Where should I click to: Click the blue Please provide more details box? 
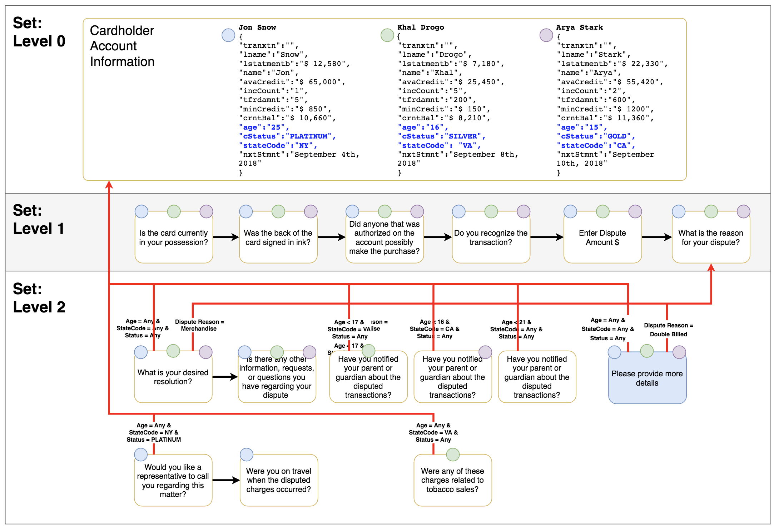(647, 378)
